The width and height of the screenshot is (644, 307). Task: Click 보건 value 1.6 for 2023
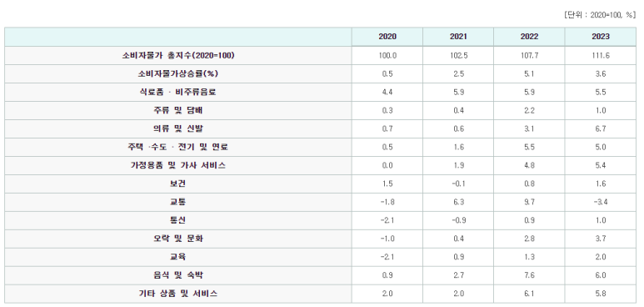601,184
